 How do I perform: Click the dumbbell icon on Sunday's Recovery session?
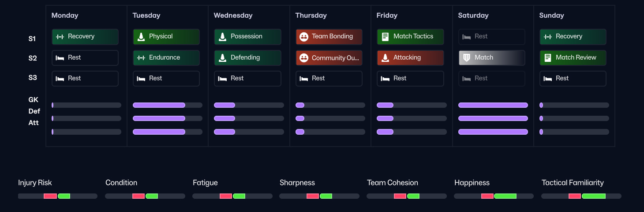click(548, 37)
